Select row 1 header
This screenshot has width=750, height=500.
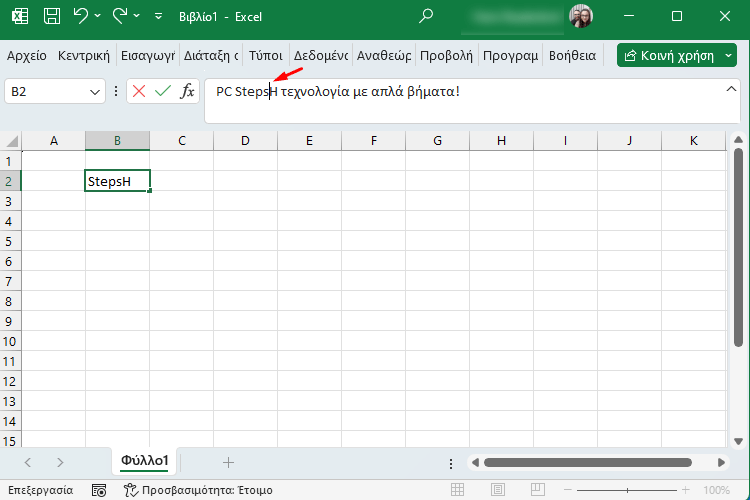click(x=11, y=161)
